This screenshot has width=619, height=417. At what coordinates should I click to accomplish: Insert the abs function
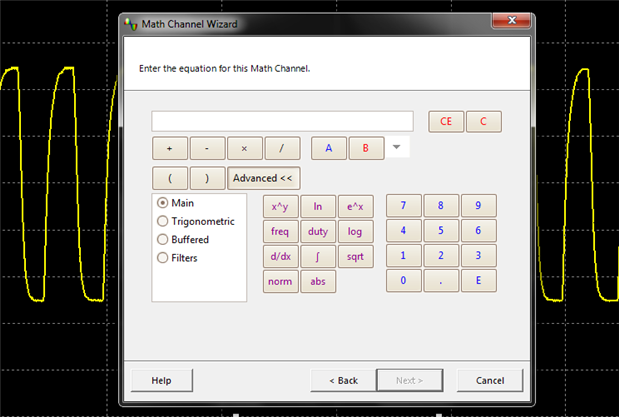[318, 281]
